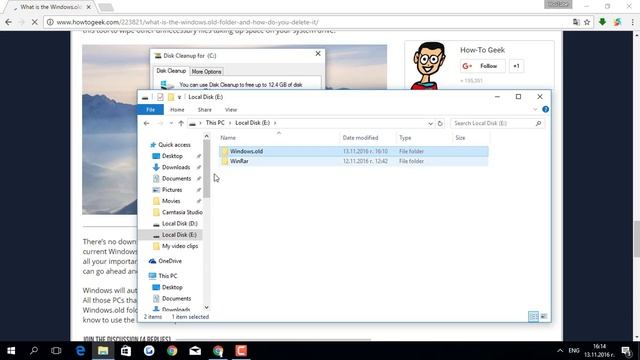Viewport: 640px width, 360px height.
Task: Click Properties icon in quick access toolbar
Action: click(x=160, y=97)
